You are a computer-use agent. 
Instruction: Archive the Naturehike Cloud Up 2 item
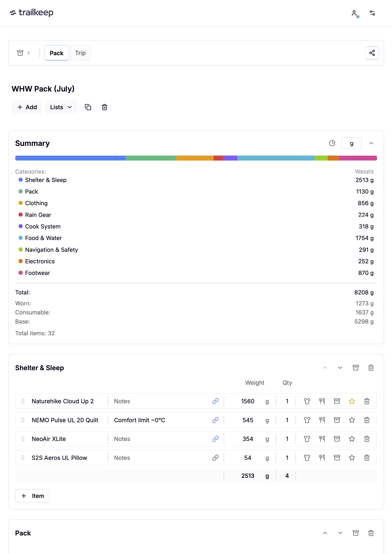337,401
